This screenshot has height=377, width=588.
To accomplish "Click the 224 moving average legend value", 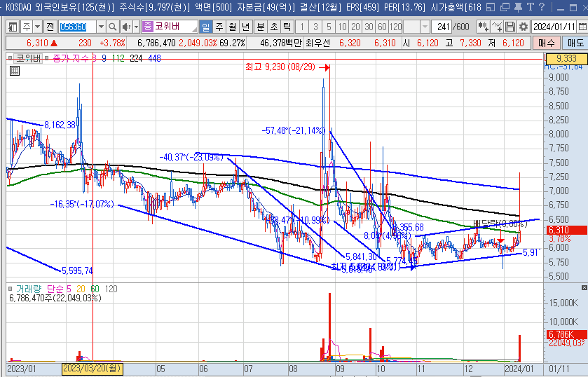I will [136, 58].
